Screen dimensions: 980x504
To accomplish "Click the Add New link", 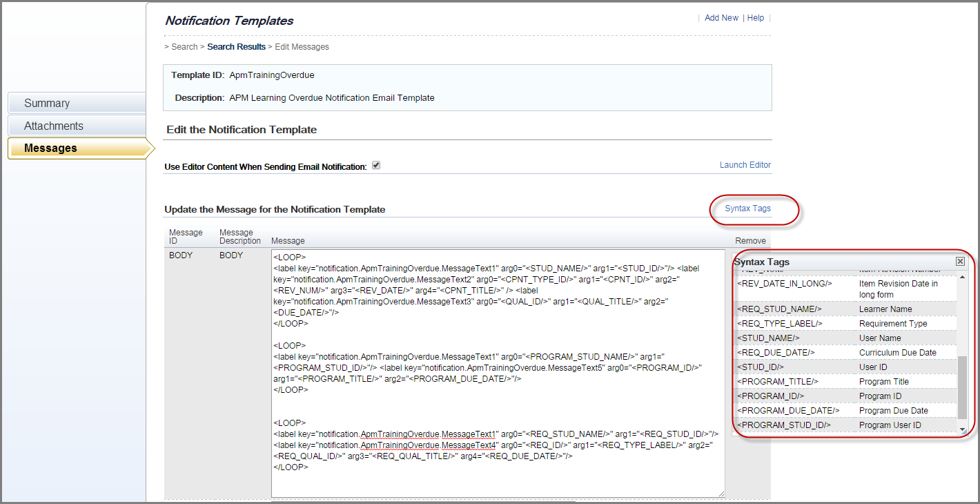I will coord(721,18).
